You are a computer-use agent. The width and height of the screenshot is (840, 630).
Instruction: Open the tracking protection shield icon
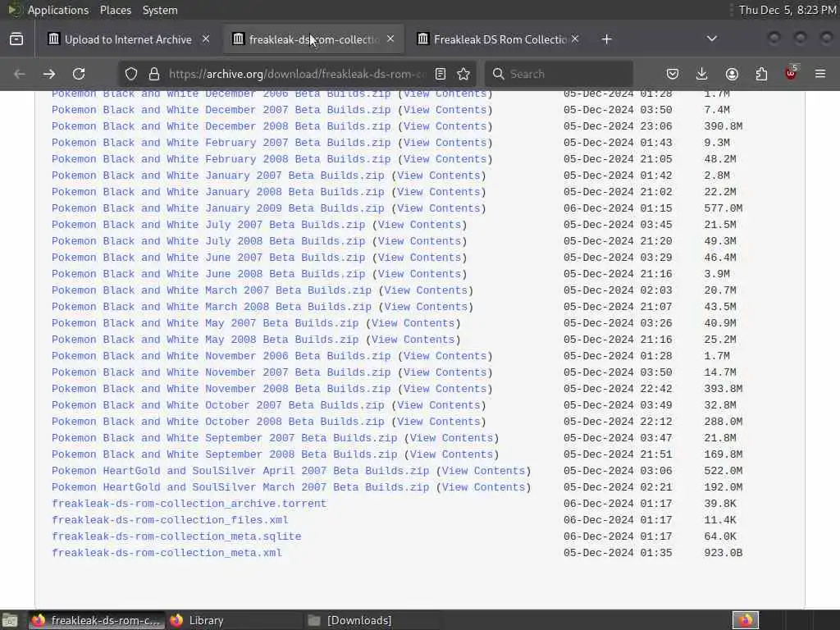click(131, 74)
